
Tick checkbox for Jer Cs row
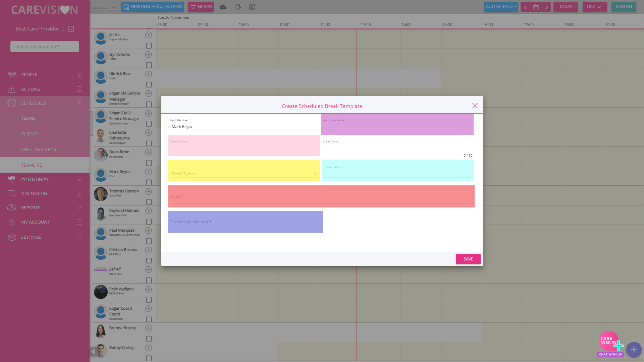tap(149, 46)
